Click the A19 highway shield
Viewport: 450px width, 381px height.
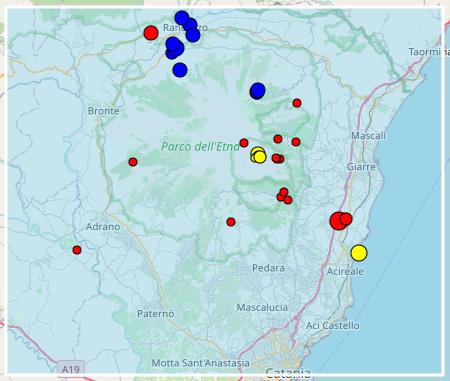click(x=71, y=369)
